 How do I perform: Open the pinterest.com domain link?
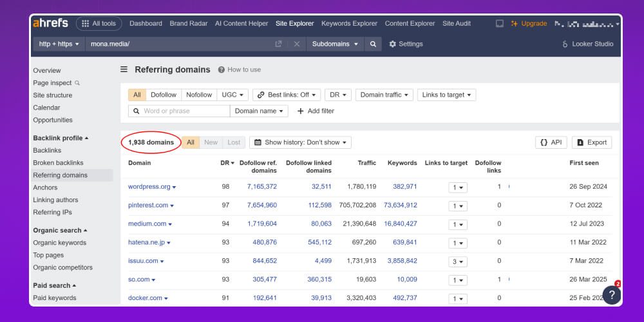click(x=148, y=205)
